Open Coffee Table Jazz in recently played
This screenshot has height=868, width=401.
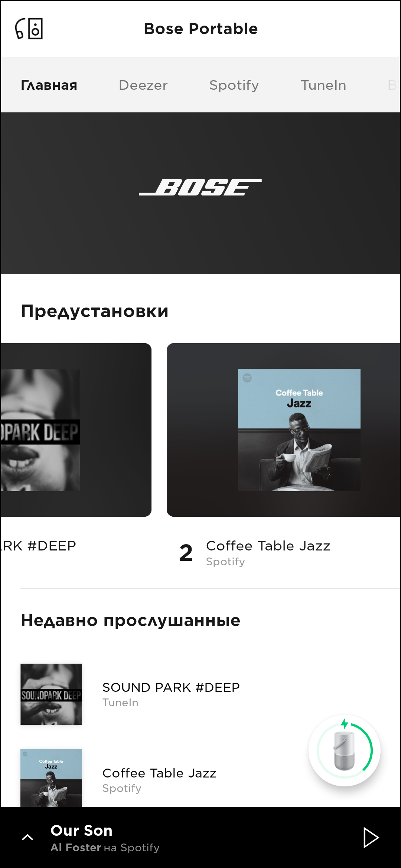point(159,773)
